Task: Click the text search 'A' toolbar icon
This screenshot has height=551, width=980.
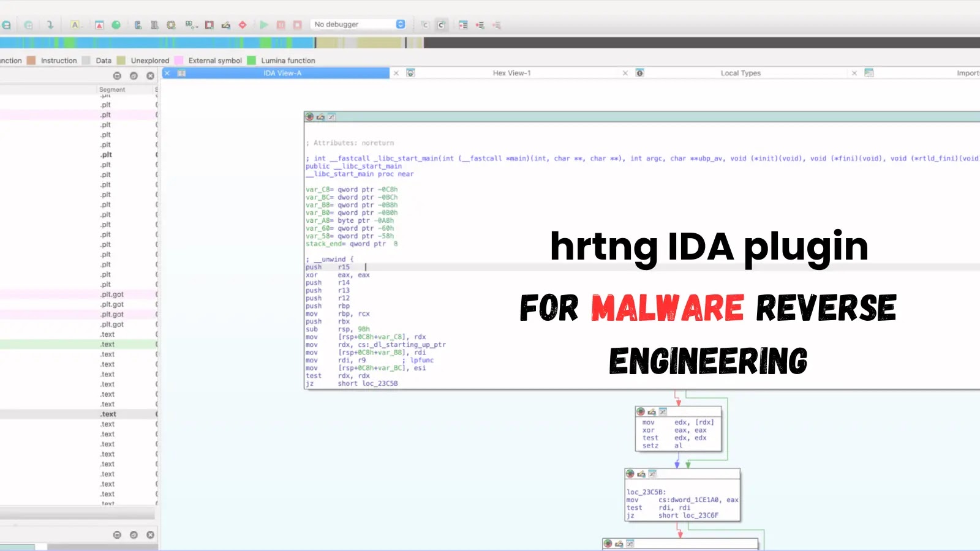Action: click(x=75, y=25)
